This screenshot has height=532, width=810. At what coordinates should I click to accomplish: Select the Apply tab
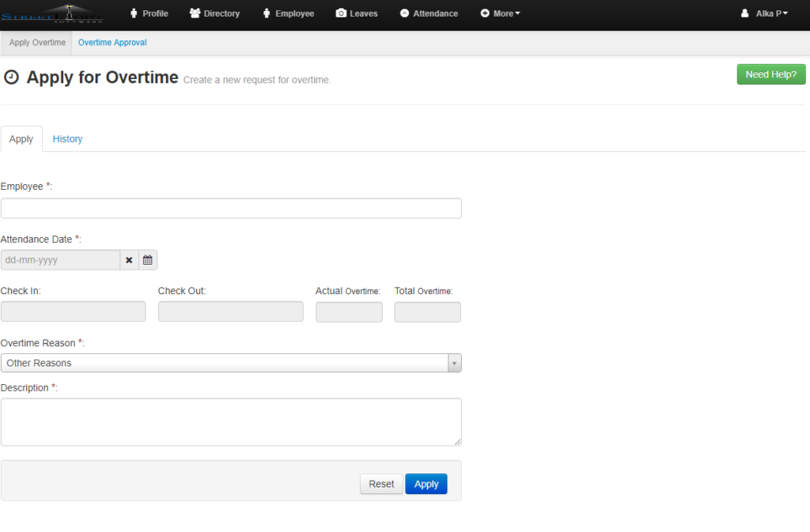(21, 138)
